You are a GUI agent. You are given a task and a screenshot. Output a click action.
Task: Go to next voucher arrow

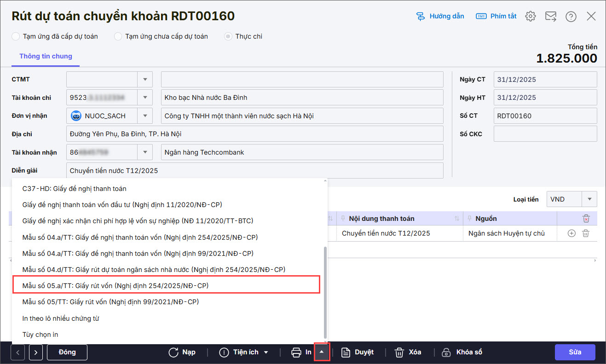coord(36,352)
